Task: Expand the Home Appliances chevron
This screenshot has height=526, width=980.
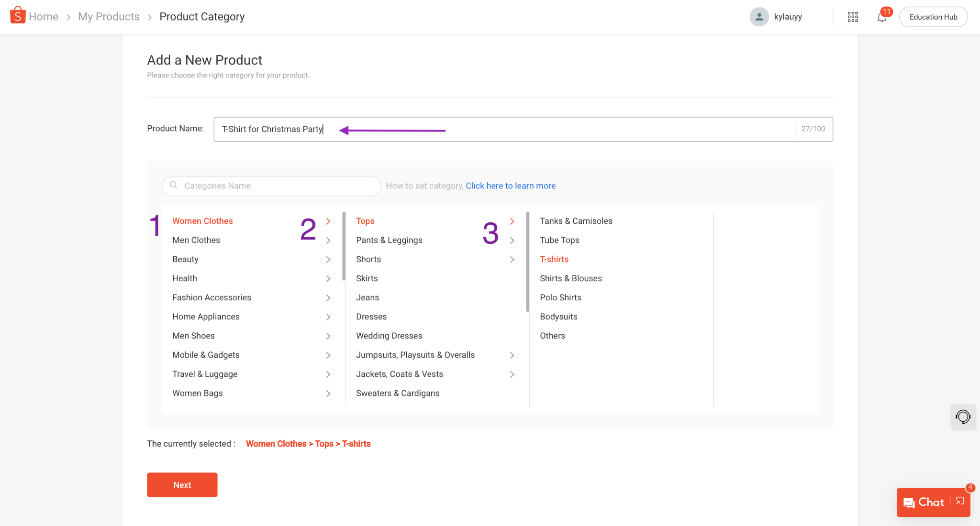Action: pos(328,317)
